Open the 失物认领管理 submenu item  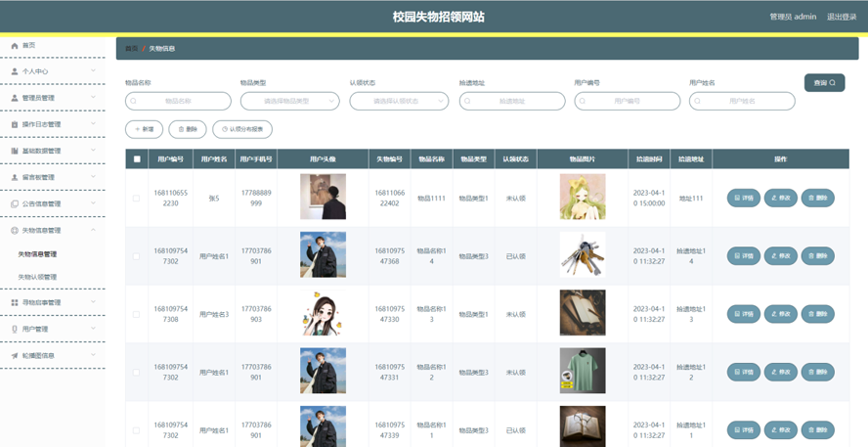coord(37,277)
